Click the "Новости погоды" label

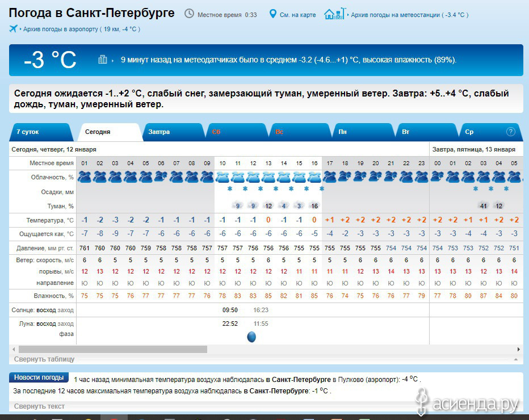coord(39,377)
